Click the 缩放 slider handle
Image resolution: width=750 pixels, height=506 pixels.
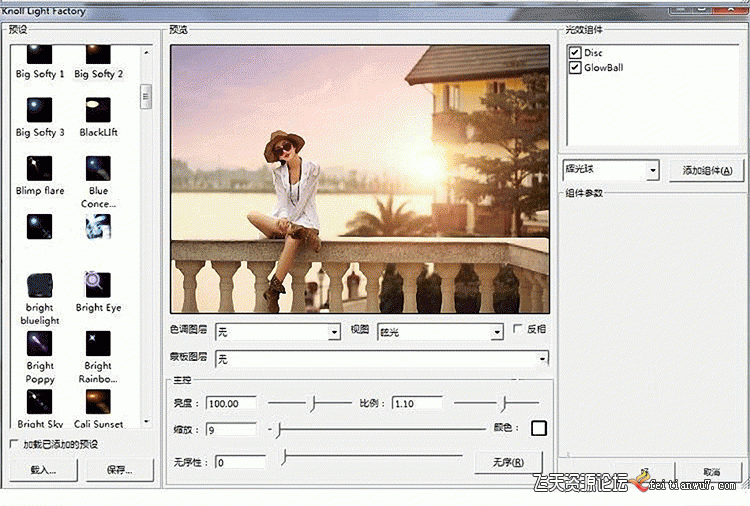click(278, 429)
